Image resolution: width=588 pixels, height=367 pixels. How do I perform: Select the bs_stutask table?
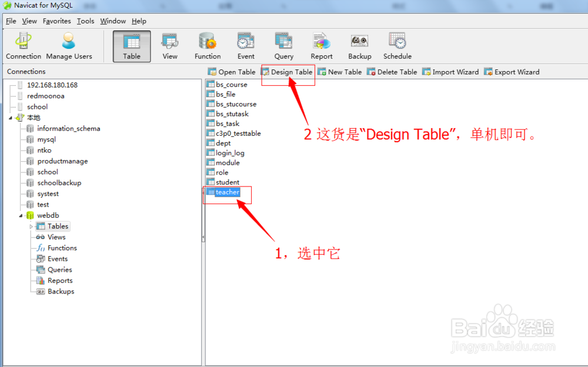232,114
